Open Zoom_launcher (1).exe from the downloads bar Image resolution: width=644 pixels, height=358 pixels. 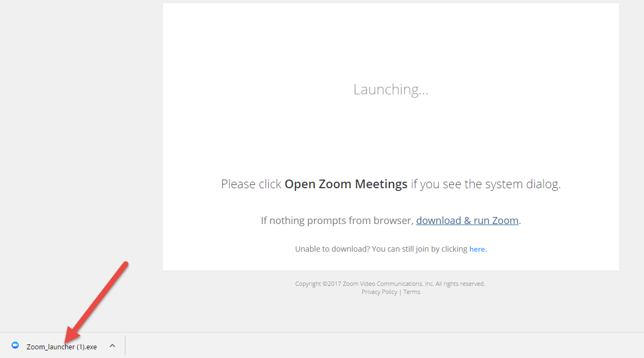61,347
